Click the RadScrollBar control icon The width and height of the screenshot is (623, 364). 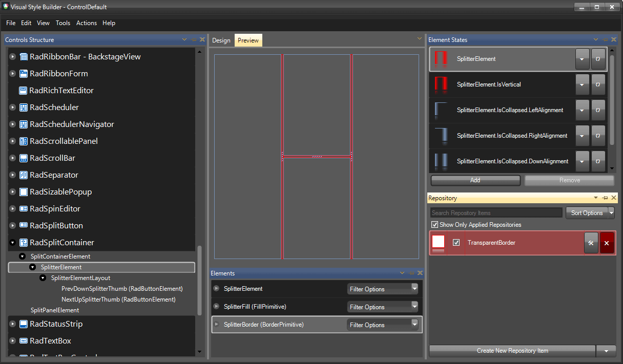tap(23, 158)
